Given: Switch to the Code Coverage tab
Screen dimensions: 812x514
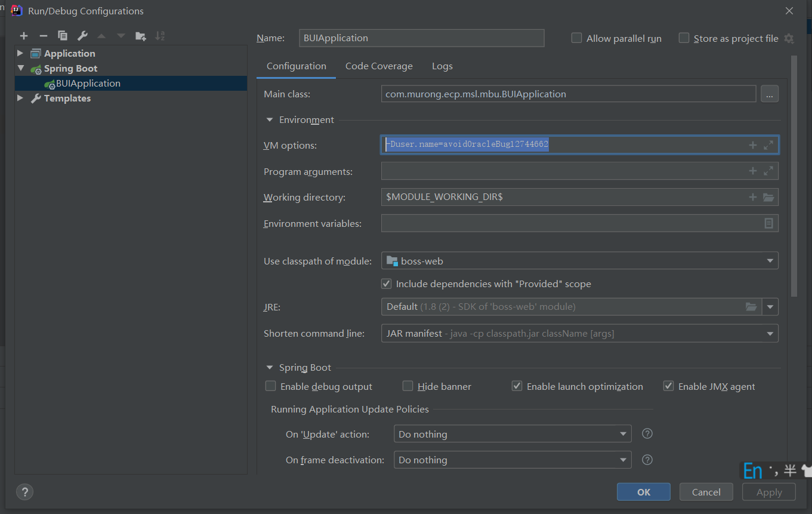Looking at the screenshot, I should click(x=379, y=66).
